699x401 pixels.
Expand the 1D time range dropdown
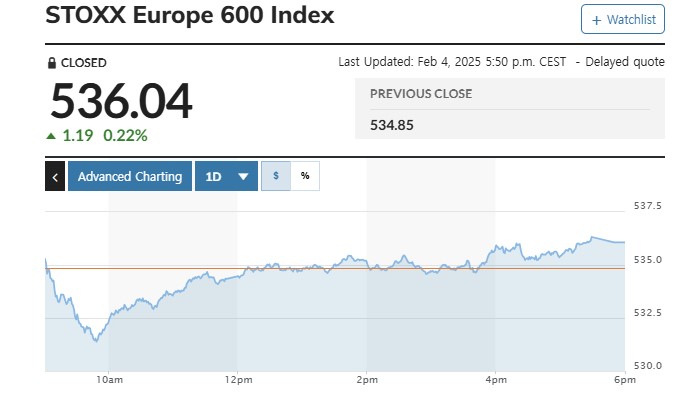click(x=226, y=176)
